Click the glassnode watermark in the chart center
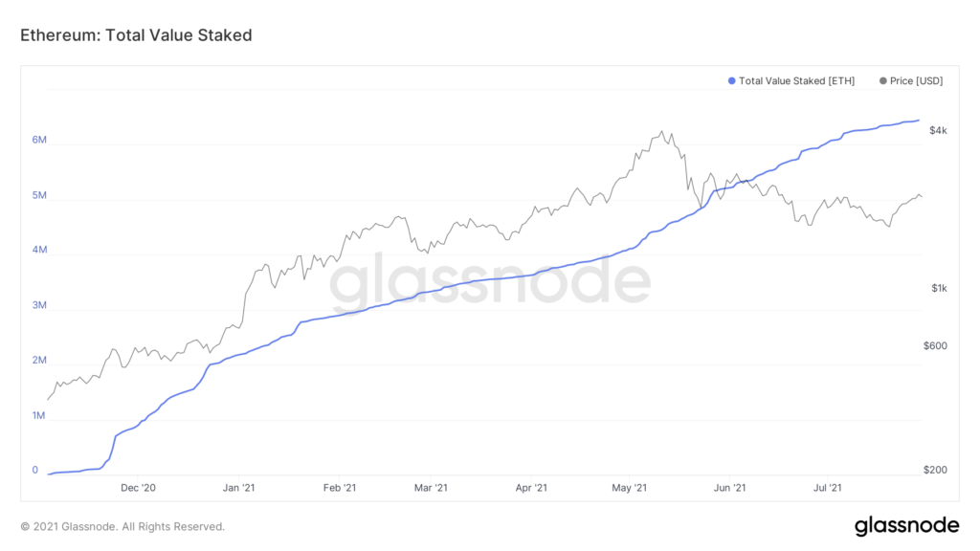Viewport: 980px width, 551px height. coord(490,280)
